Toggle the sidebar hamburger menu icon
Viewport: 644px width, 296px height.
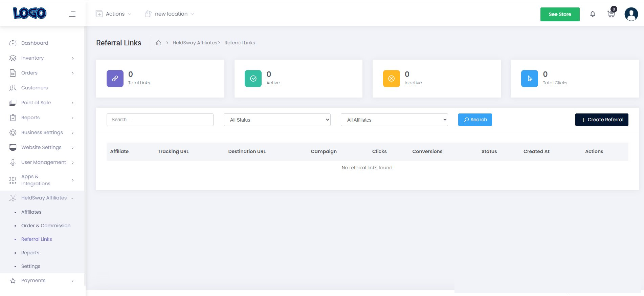tap(71, 14)
